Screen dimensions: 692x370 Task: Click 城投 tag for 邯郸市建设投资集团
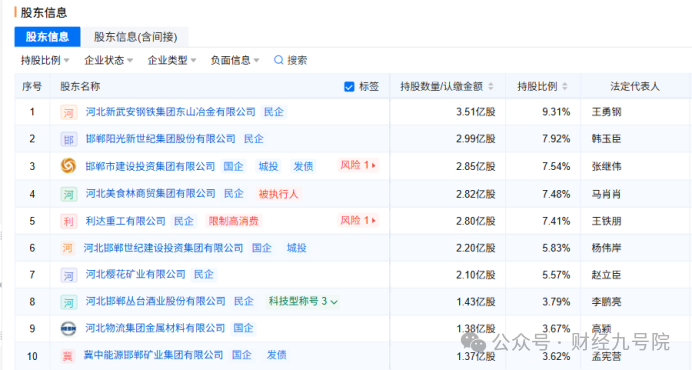tap(268, 166)
